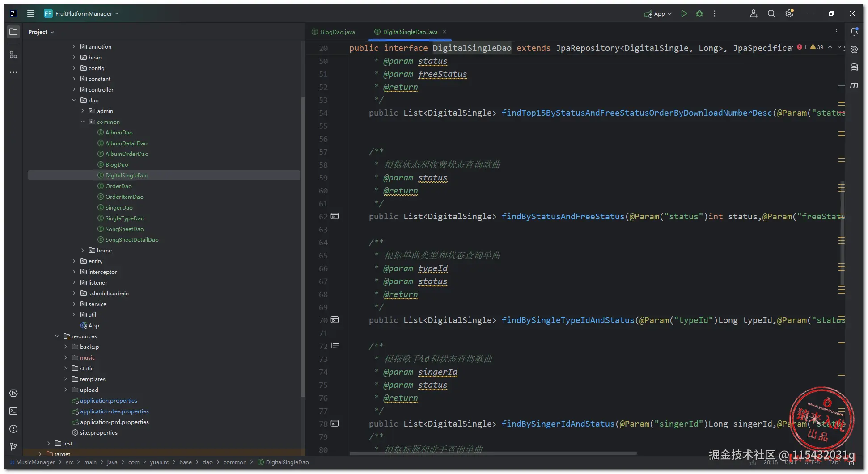Image resolution: width=868 pixels, height=474 pixels.
Task: Click gutter icon on line 78
Action: coord(334,424)
